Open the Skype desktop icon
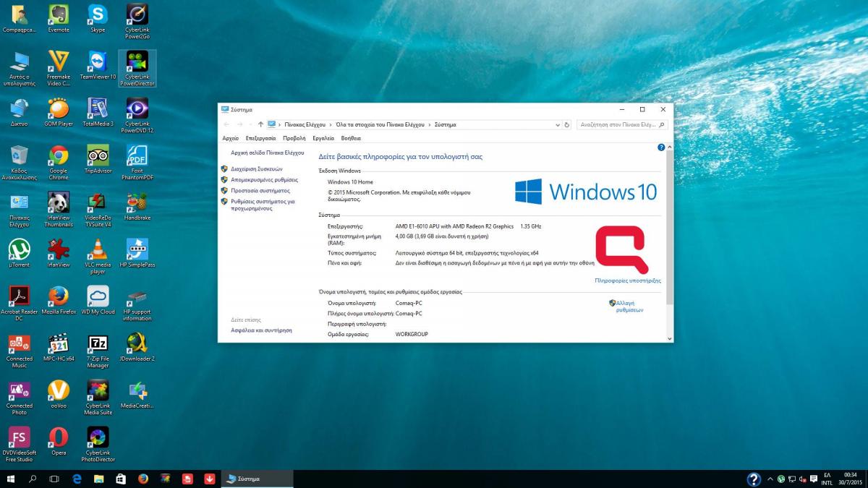The height and width of the screenshot is (488, 868). [98, 19]
